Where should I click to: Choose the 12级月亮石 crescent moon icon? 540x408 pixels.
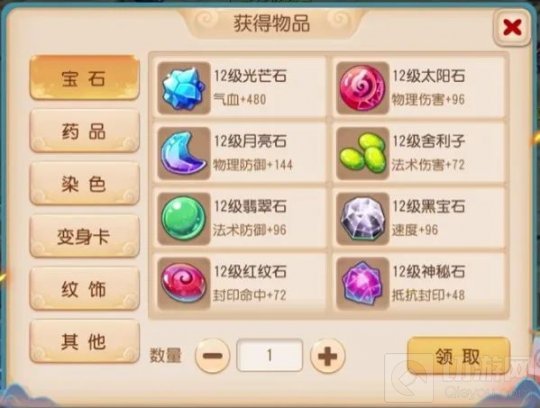[x=184, y=153]
